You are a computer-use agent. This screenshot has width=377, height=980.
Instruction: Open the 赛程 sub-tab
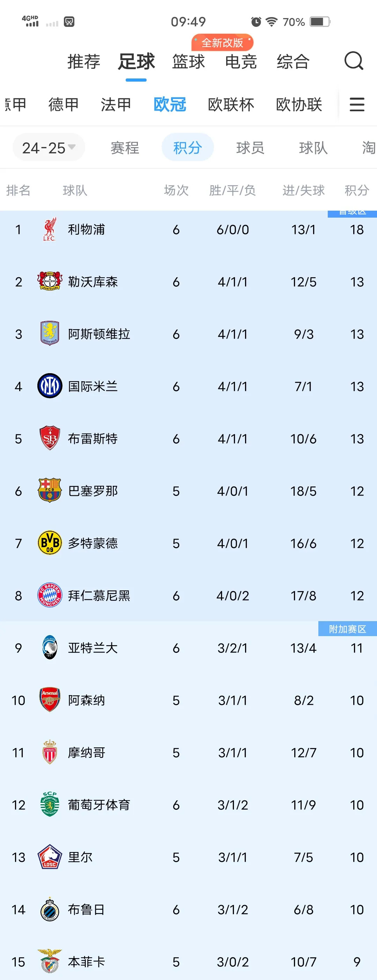125,148
